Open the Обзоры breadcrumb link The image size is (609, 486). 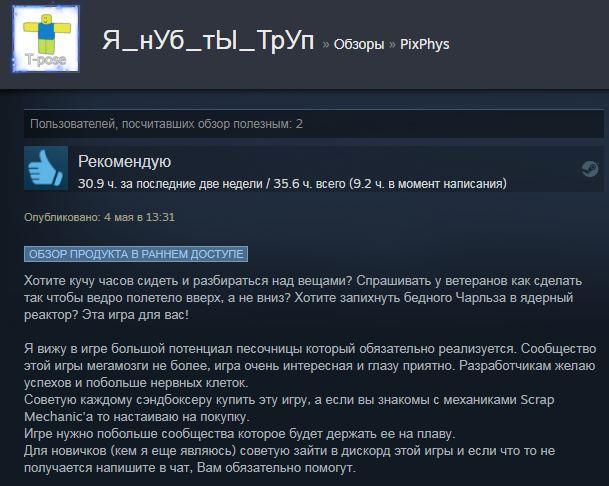pos(358,44)
